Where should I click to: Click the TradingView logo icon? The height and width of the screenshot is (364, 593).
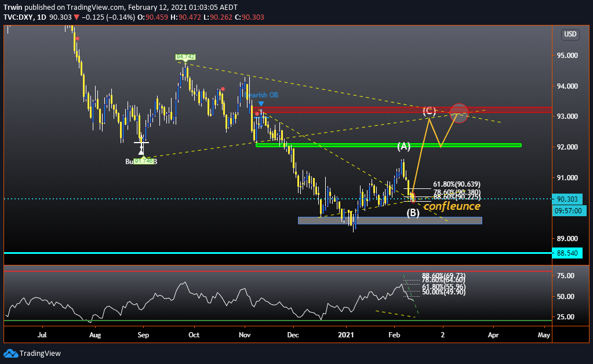10,354
